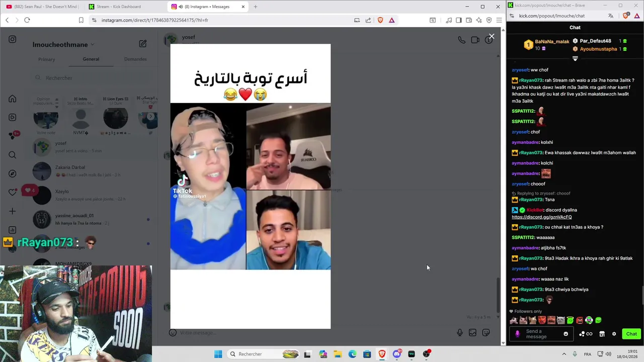Click the purple microphone icon in Kick chat
Image resolution: width=644 pixels, height=362 pixels.
click(x=517, y=334)
